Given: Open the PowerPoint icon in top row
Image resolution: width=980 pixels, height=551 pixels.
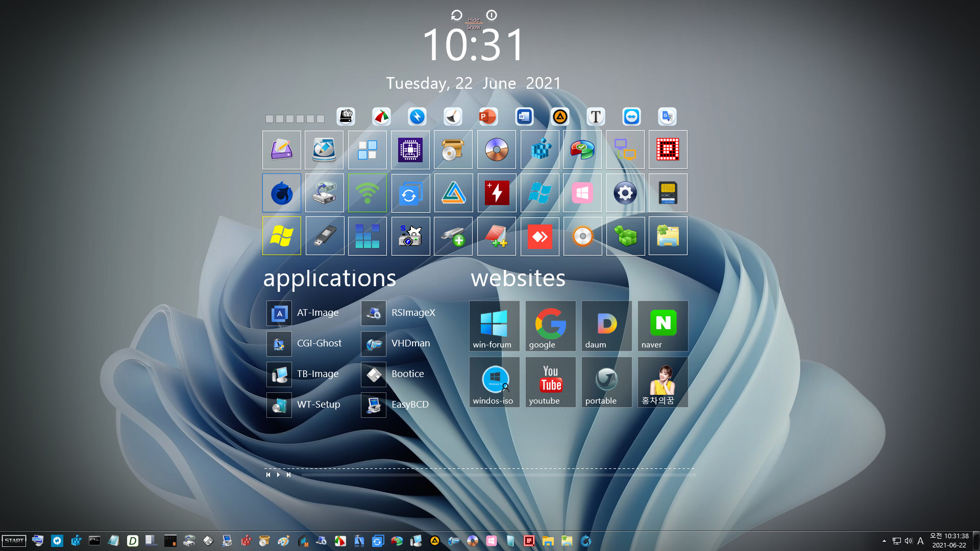Looking at the screenshot, I should pyautogui.click(x=488, y=117).
